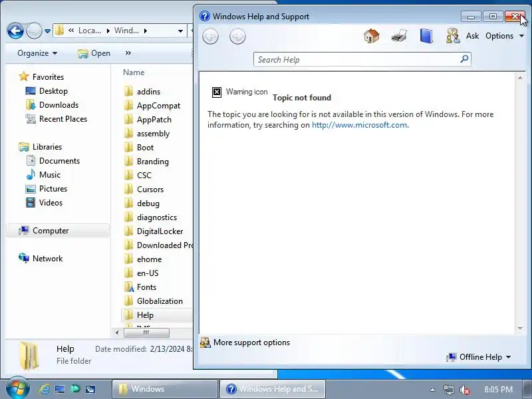The image size is (532, 399).
Task: Select the CSC folder
Action: click(x=138, y=176)
